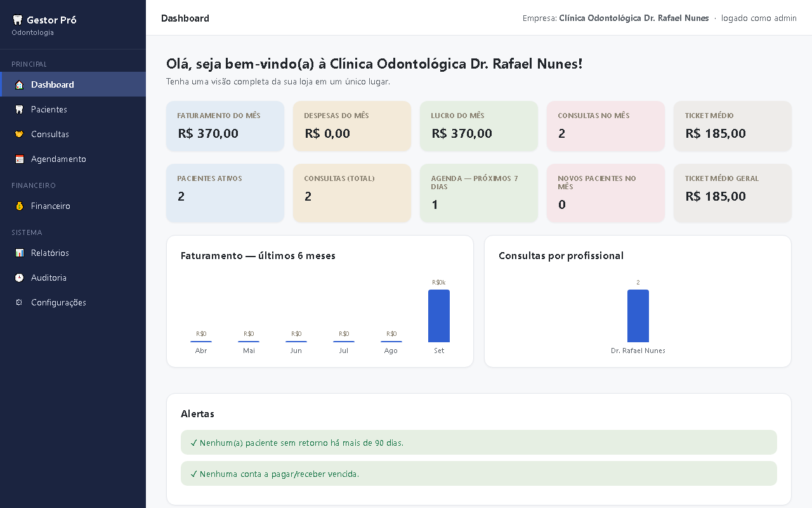Image resolution: width=812 pixels, height=508 pixels.
Task: Click the Ticket Médio R$ 185,00 card
Action: (x=733, y=126)
